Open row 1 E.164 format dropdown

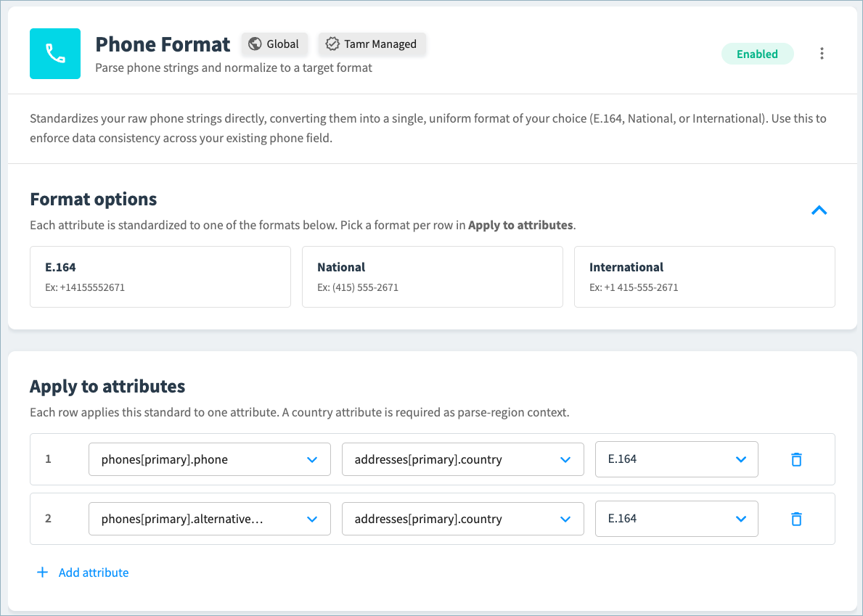[x=676, y=459]
